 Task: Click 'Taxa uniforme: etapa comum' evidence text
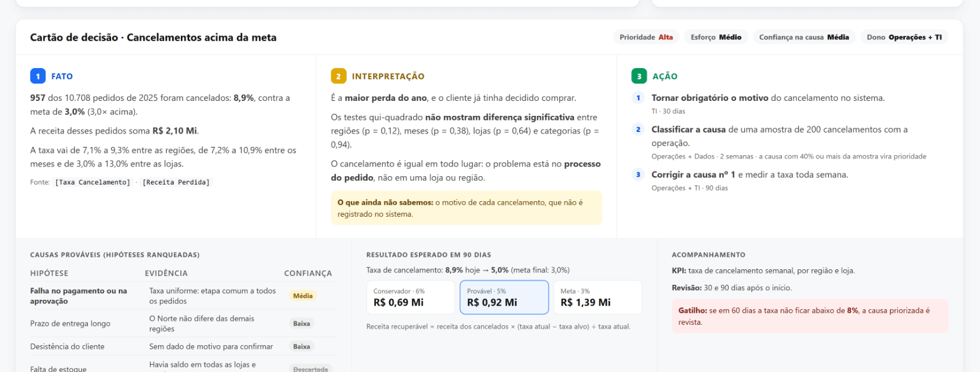pos(212,296)
